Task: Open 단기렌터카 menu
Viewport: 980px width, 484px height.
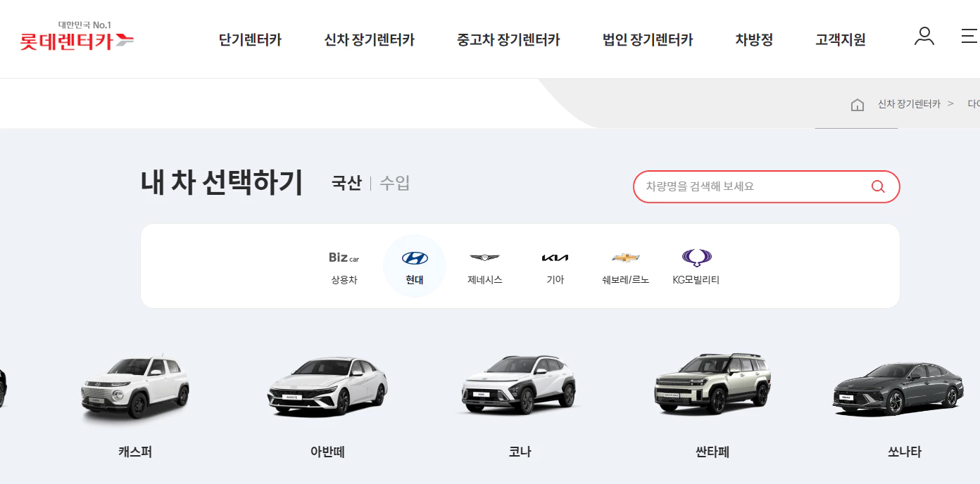Action: point(250,40)
